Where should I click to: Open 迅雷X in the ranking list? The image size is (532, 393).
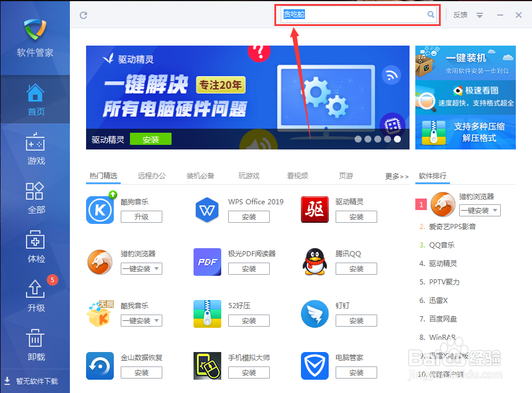coord(438,300)
